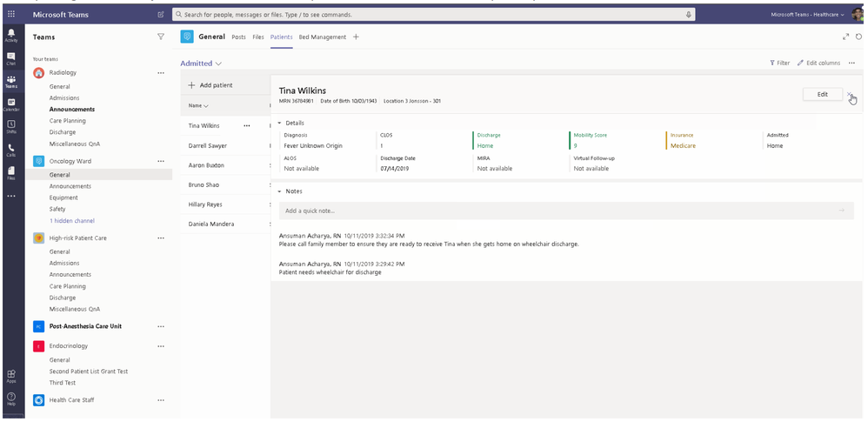Select patient Darrell Sawyer

(x=208, y=145)
